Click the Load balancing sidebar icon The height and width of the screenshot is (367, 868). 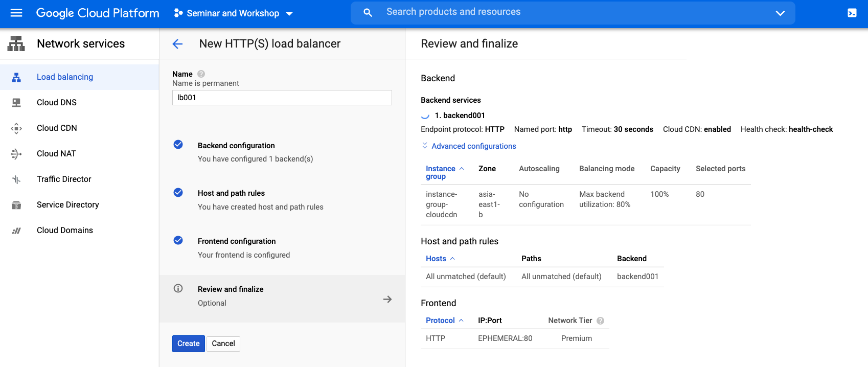tap(16, 77)
